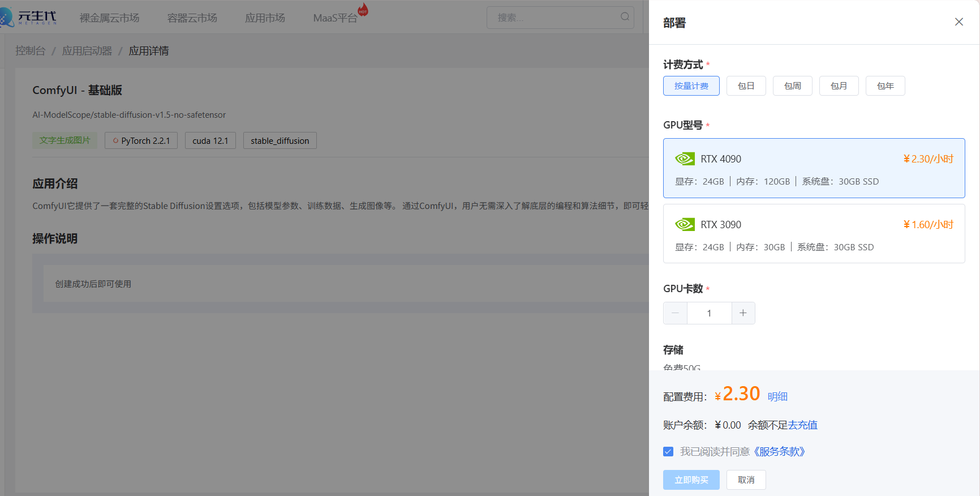Image resolution: width=980 pixels, height=496 pixels.
Task: Click the NVIDIA logo on RTX 4090
Action: [x=685, y=159]
